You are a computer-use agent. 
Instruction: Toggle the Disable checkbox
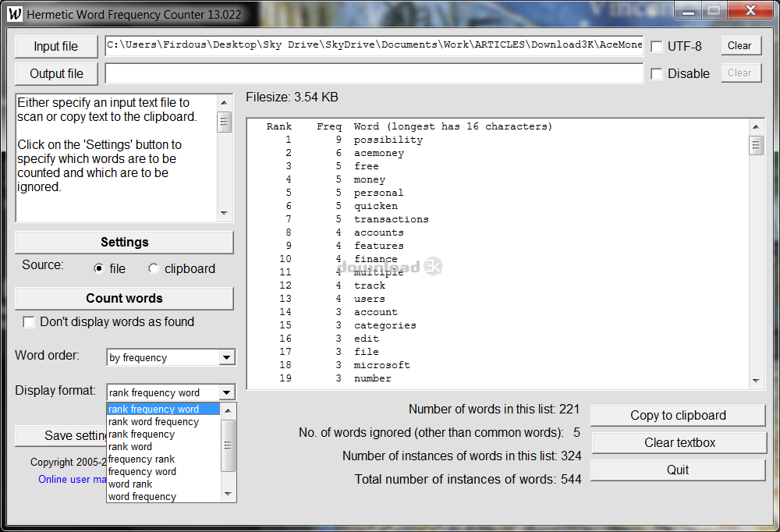coord(656,73)
